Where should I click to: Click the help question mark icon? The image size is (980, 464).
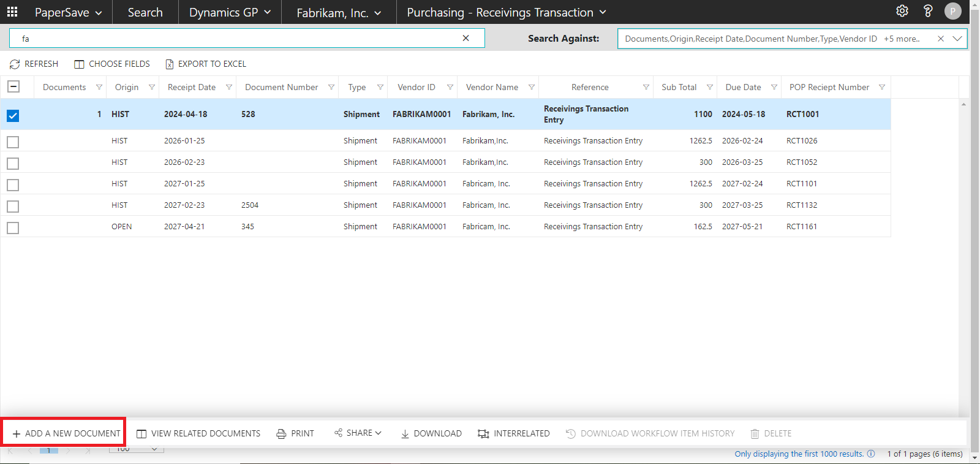pos(927,11)
